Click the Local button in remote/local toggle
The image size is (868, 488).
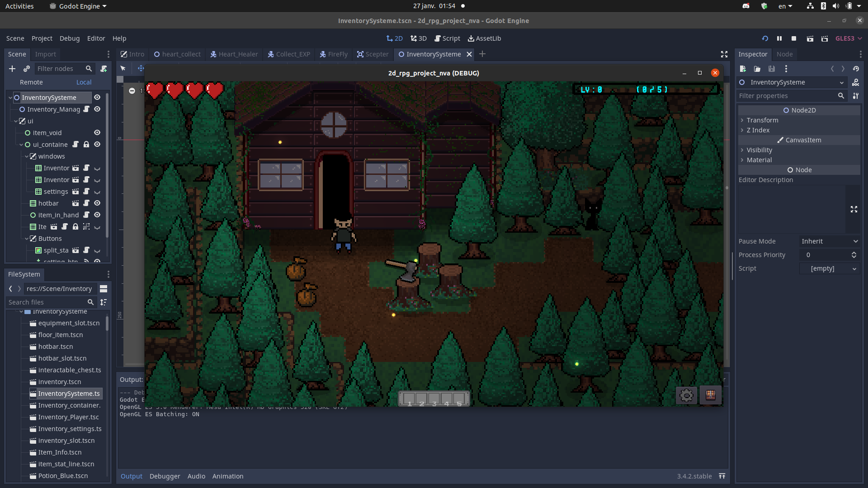(84, 82)
